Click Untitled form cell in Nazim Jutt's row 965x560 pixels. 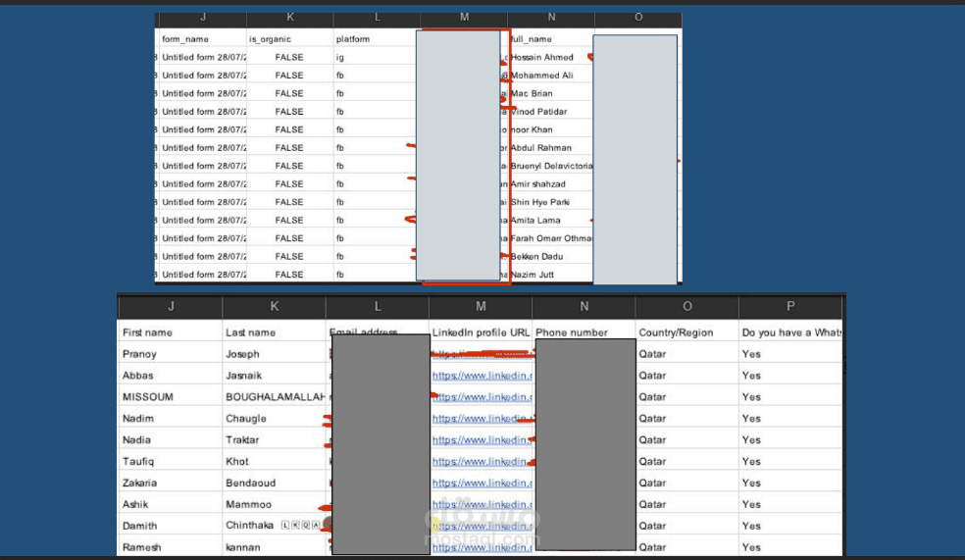point(202,275)
